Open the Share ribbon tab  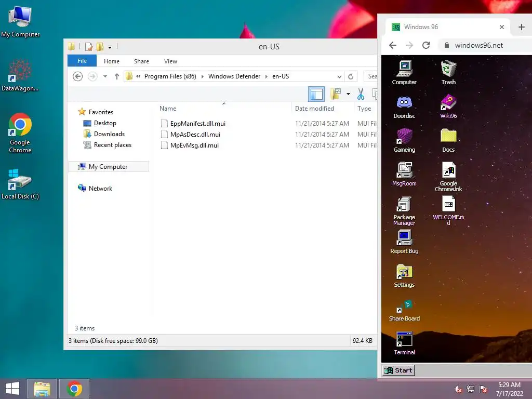point(141,61)
